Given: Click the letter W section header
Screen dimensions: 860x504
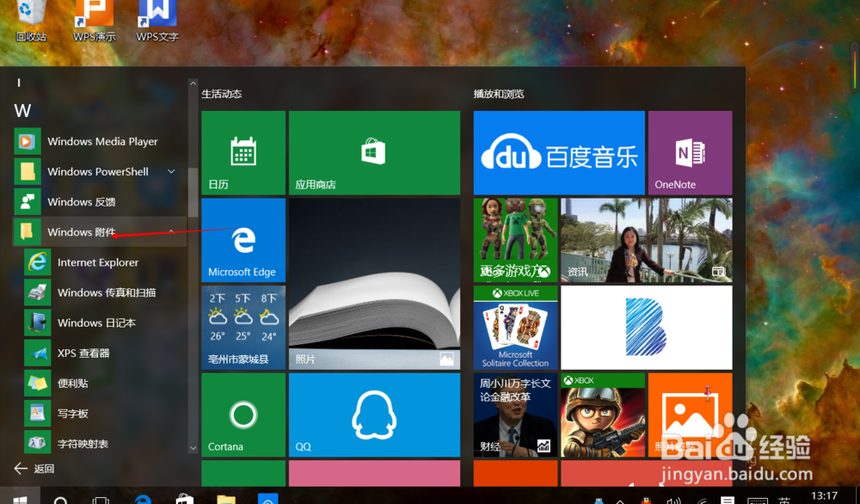Looking at the screenshot, I should (x=22, y=111).
